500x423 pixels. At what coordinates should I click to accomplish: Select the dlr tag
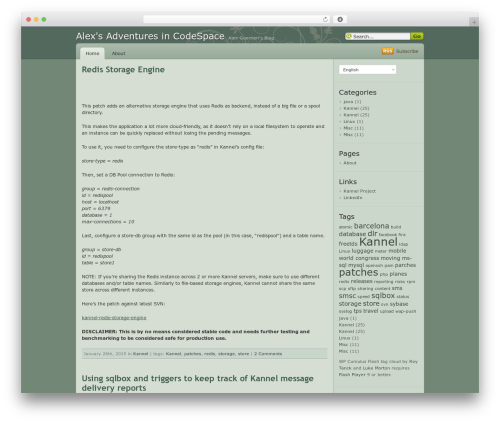click(372, 233)
